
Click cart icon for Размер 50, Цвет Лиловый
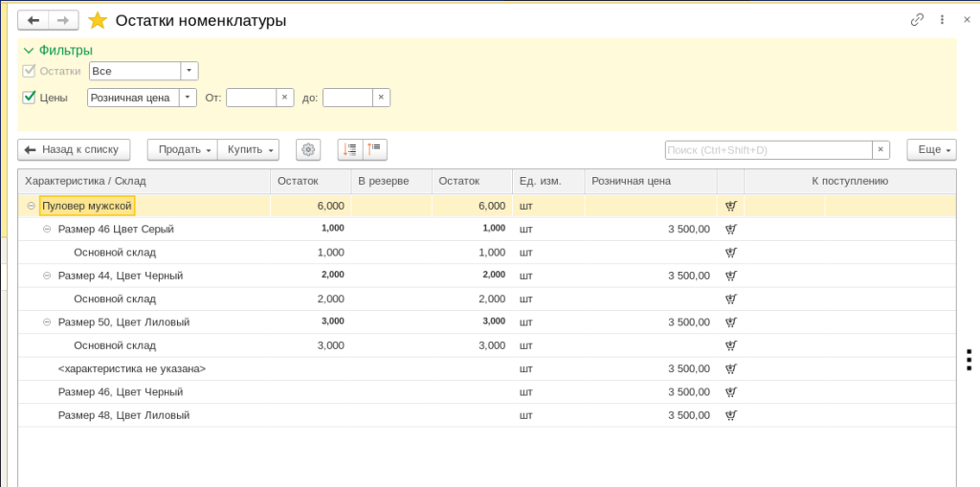[730, 322]
